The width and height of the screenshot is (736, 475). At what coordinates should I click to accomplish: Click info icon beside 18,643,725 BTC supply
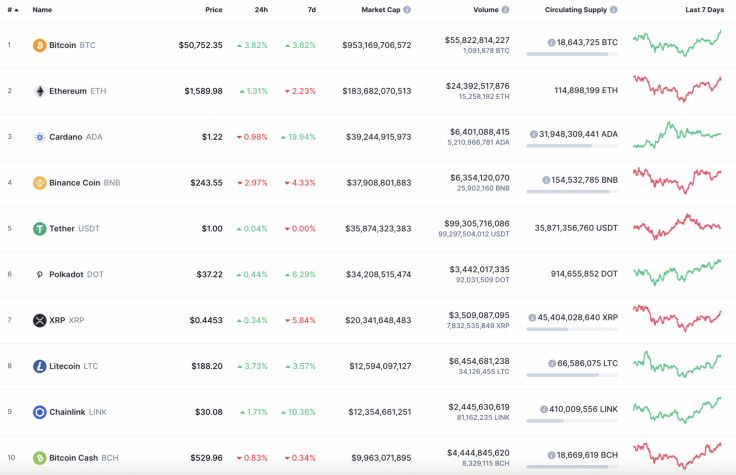pos(552,42)
